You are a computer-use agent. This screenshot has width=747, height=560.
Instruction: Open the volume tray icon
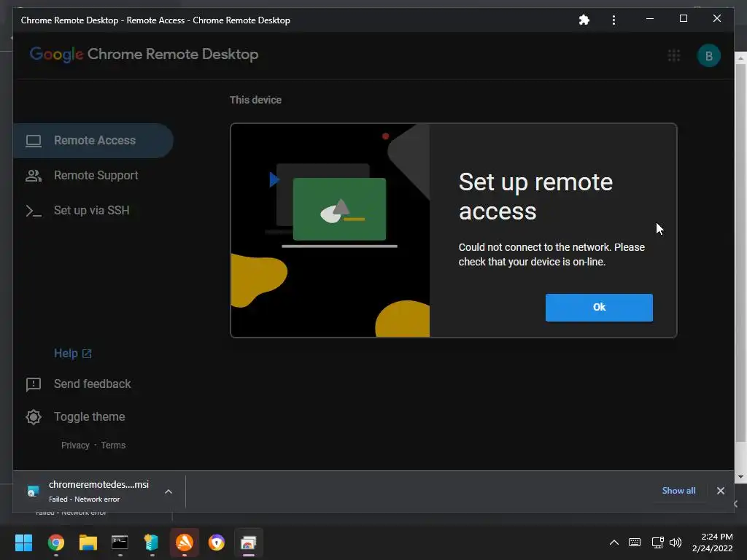[676, 542]
